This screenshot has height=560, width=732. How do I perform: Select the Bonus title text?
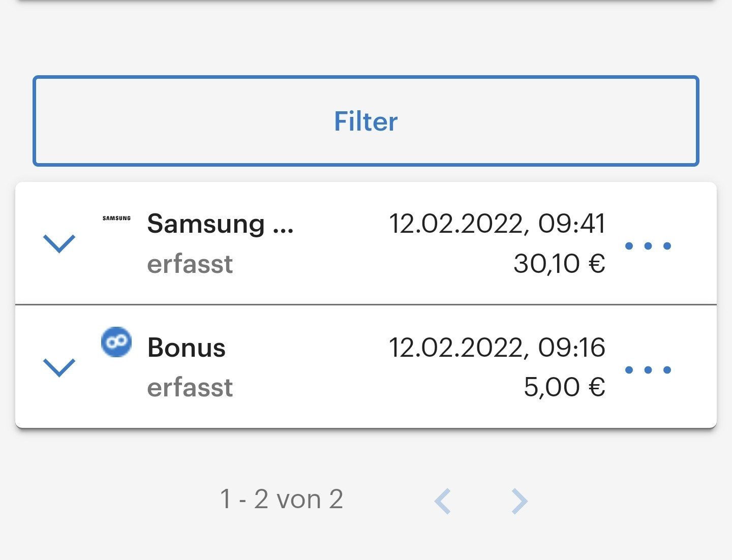click(186, 348)
